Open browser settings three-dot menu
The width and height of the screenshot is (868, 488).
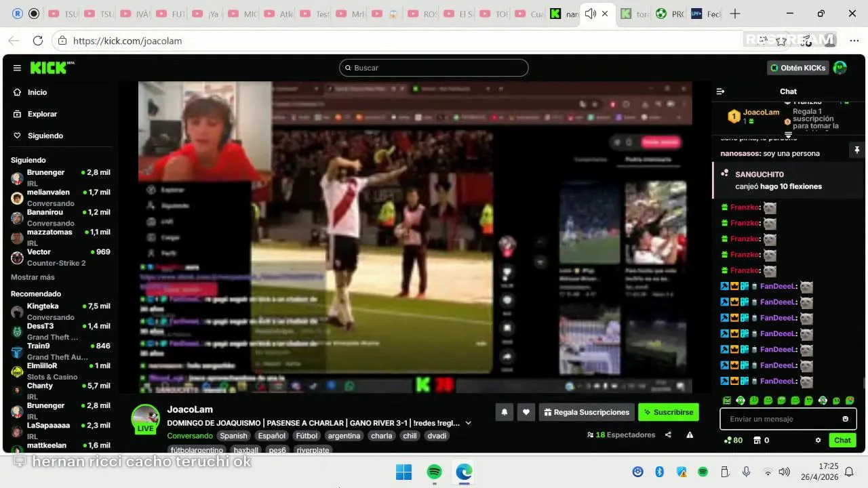click(854, 41)
